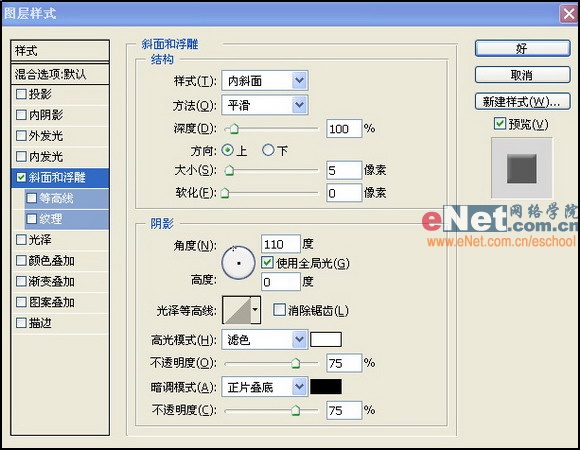
Task: Toggle the 使用全局光 checkbox
Action: point(267,263)
